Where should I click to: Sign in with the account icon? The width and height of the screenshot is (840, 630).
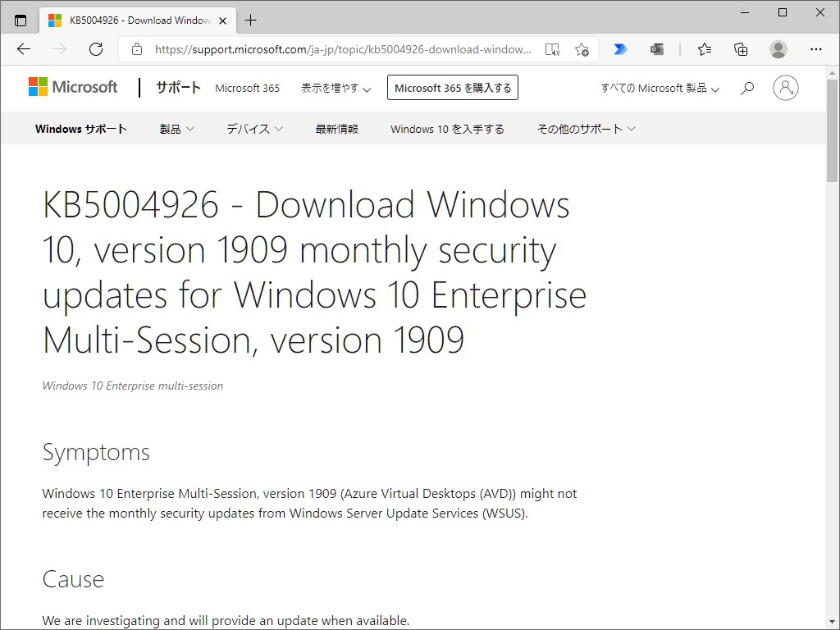(x=785, y=88)
